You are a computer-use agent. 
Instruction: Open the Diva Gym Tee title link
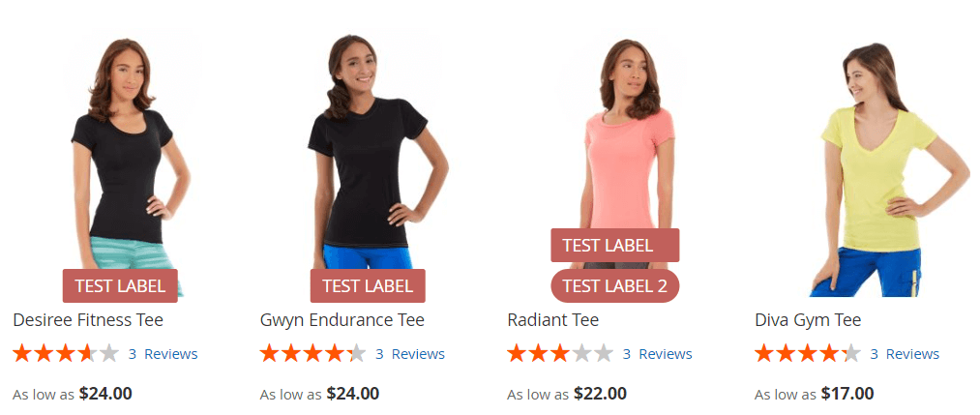[x=808, y=320]
